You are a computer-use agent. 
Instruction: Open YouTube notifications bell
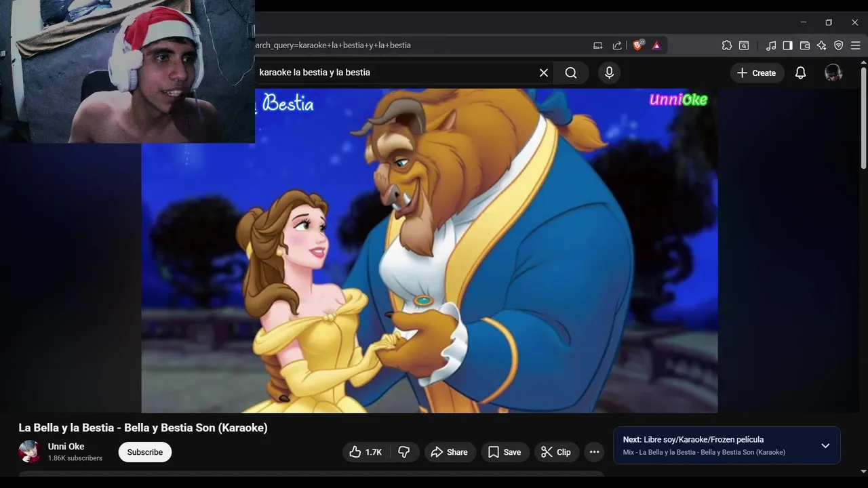pos(800,73)
